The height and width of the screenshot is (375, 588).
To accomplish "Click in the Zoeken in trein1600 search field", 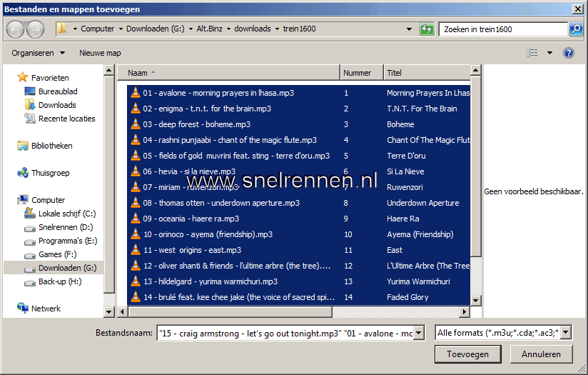I will pyautogui.click(x=503, y=29).
